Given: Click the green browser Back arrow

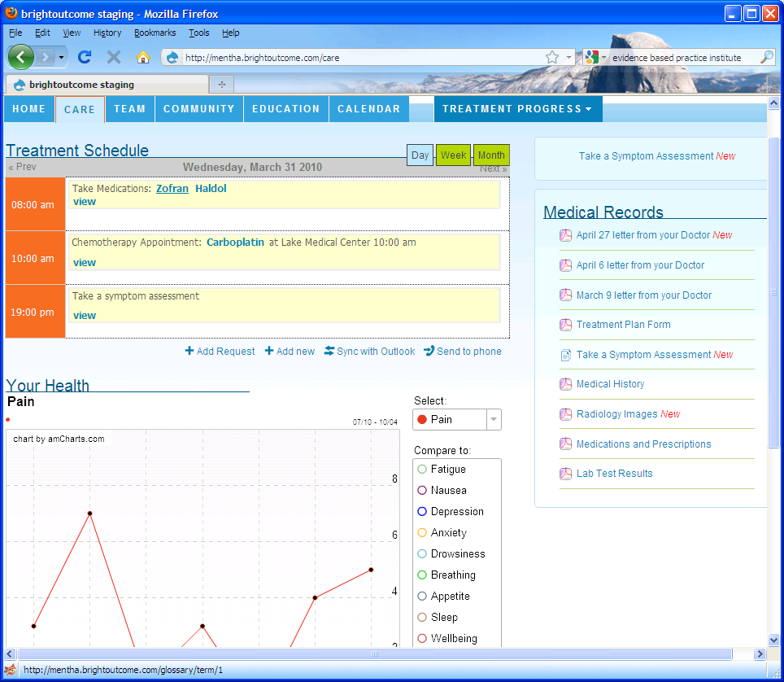Looking at the screenshot, I should point(20,57).
